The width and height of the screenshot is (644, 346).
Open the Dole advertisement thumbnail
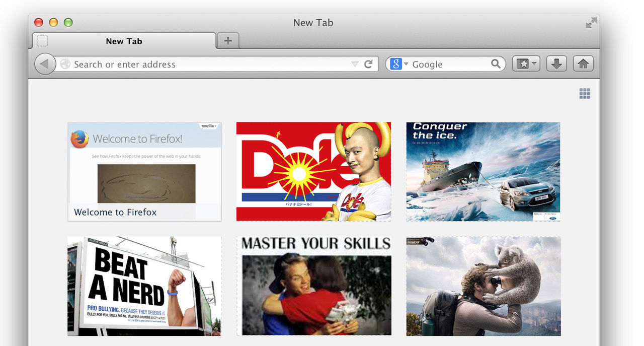click(x=313, y=171)
